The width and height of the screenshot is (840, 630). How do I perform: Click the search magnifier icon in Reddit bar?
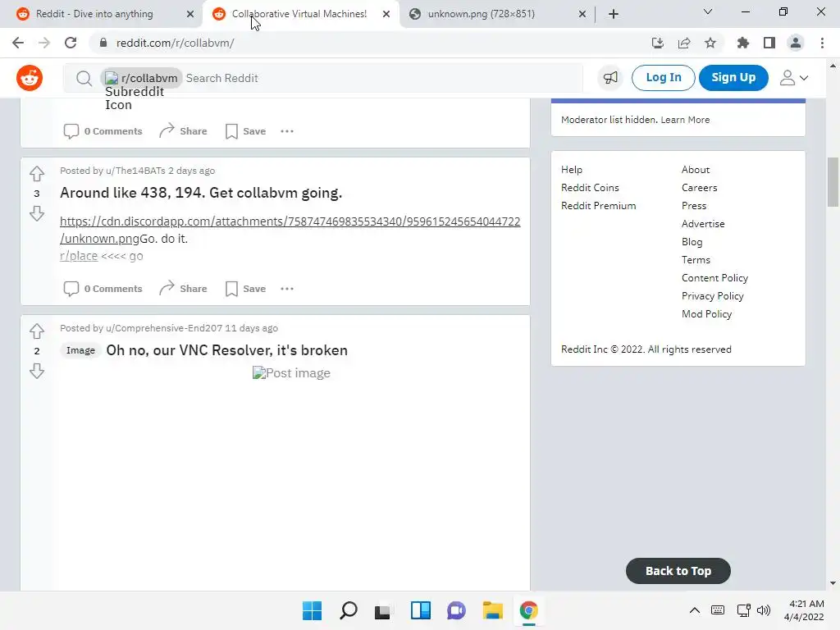[84, 78]
